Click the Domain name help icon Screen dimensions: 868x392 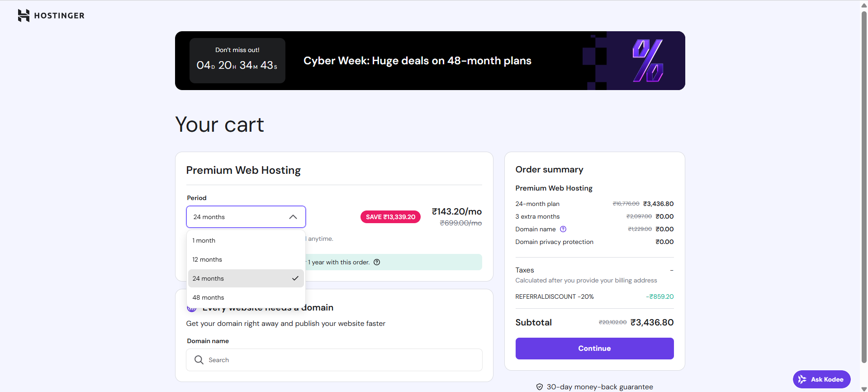[563, 229]
